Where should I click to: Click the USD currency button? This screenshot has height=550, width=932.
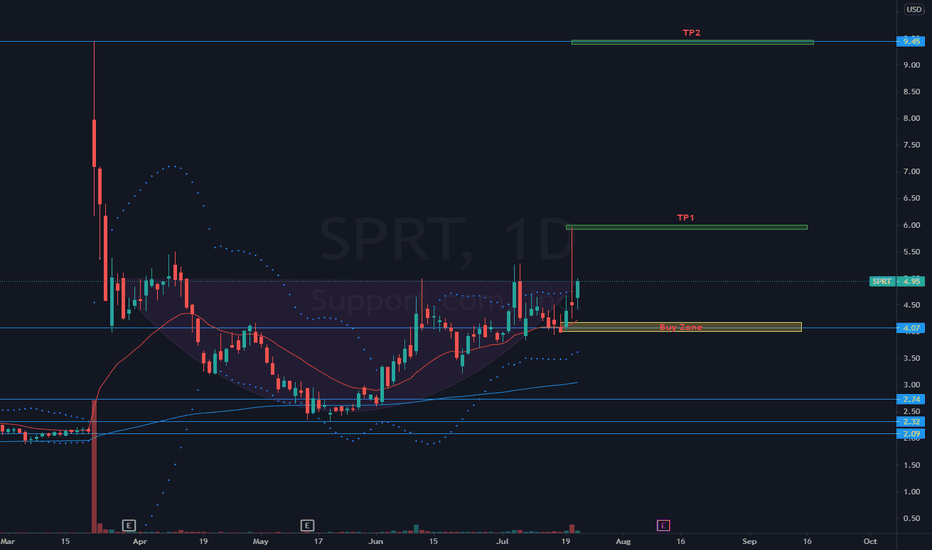click(x=914, y=9)
